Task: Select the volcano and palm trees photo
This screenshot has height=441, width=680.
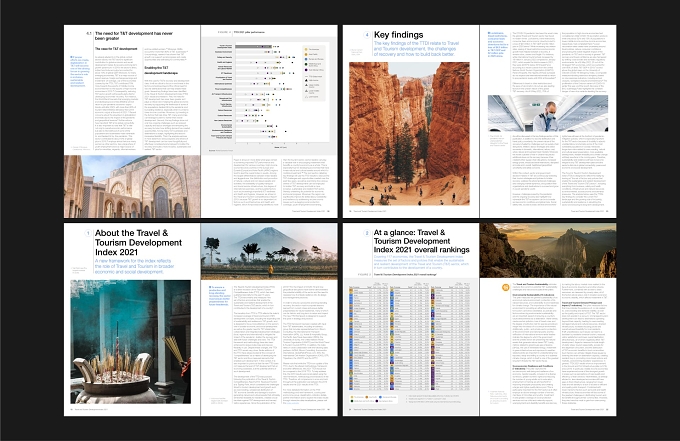Action: 269,252
